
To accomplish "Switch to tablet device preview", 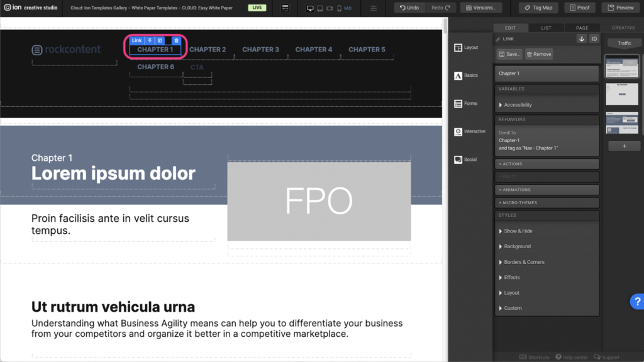I will click(x=320, y=8).
